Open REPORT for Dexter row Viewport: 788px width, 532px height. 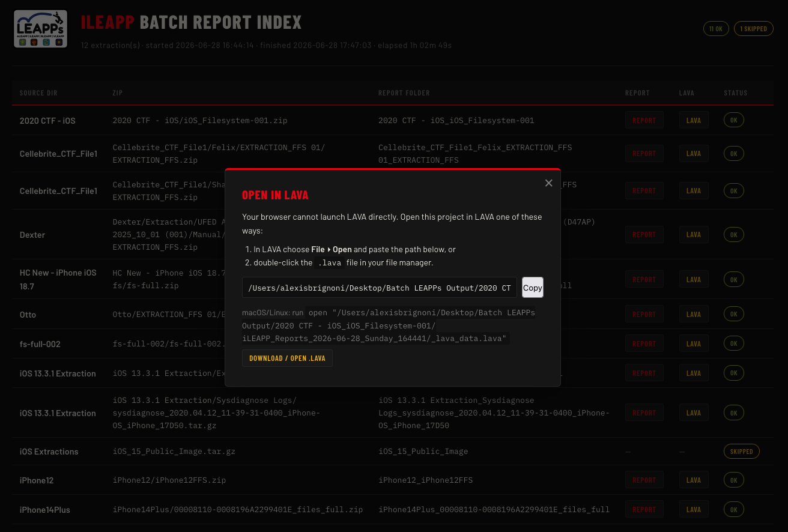pyautogui.click(x=644, y=234)
